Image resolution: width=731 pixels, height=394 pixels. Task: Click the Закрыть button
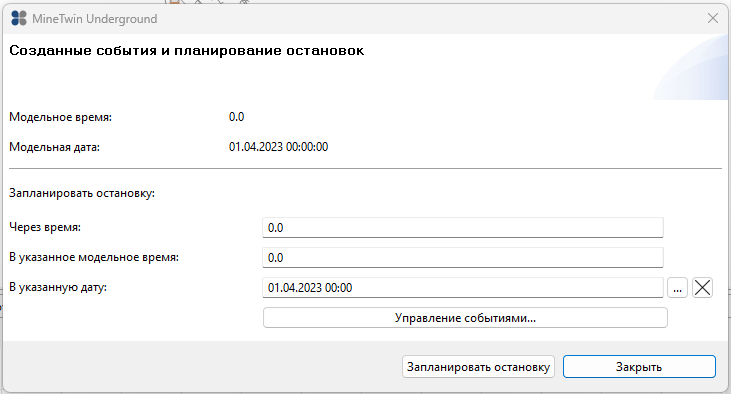[639, 367]
